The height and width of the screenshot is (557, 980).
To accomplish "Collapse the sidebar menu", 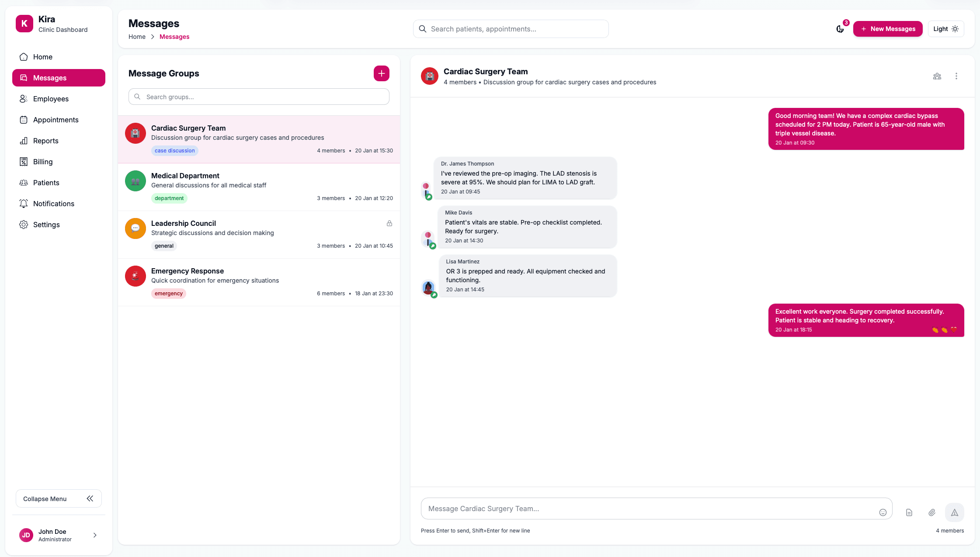I will pyautogui.click(x=59, y=498).
